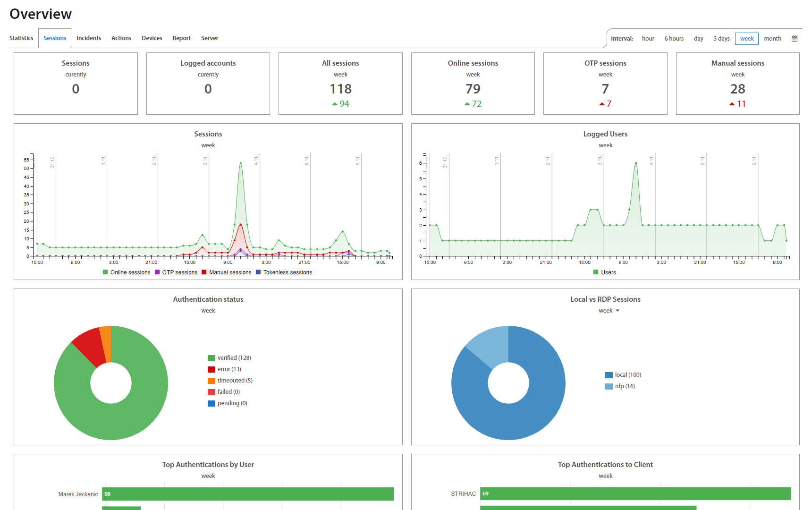
Task: Open the Incidents tab
Action: tap(89, 38)
